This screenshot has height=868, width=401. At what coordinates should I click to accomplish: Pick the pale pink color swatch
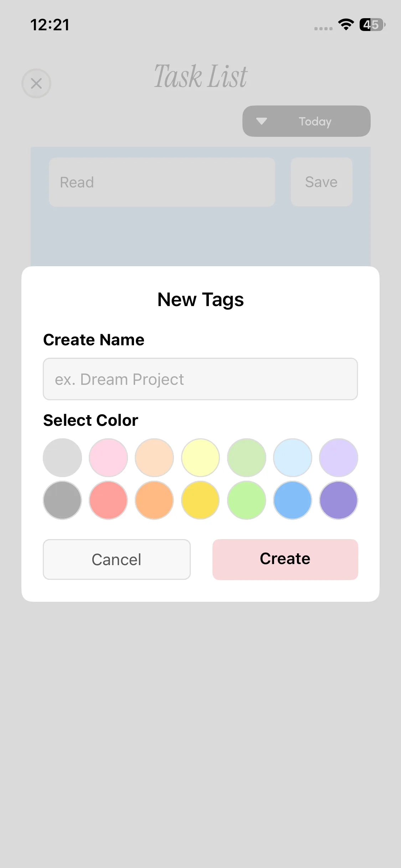pos(108,458)
